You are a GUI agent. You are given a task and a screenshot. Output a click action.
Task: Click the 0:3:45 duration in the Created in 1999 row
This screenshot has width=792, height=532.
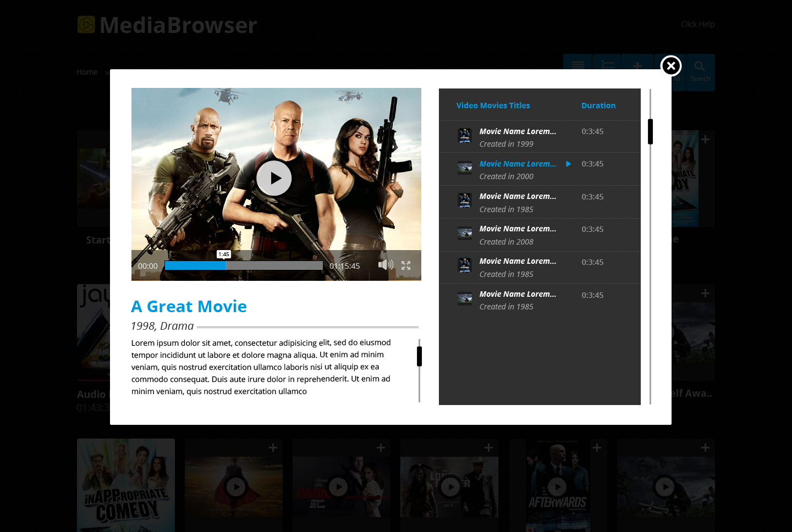coord(592,131)
